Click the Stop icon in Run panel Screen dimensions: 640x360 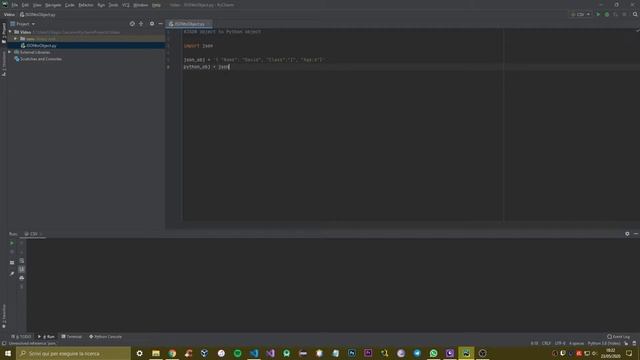click(x=12, y=252)
